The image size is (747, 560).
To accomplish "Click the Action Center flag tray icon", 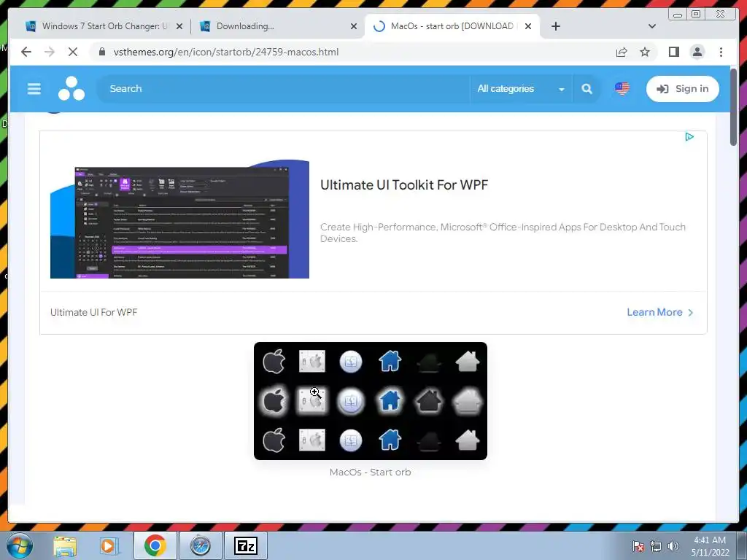I will tap(638, 546).
